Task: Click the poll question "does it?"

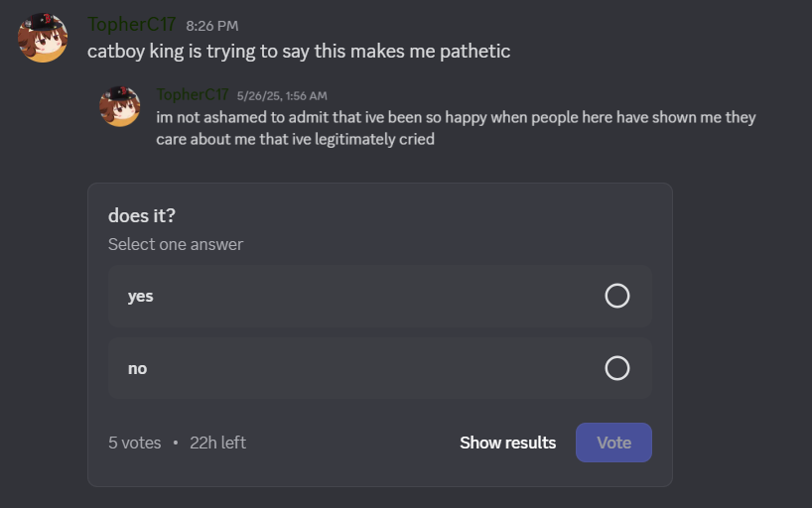Action: point(141,215)
